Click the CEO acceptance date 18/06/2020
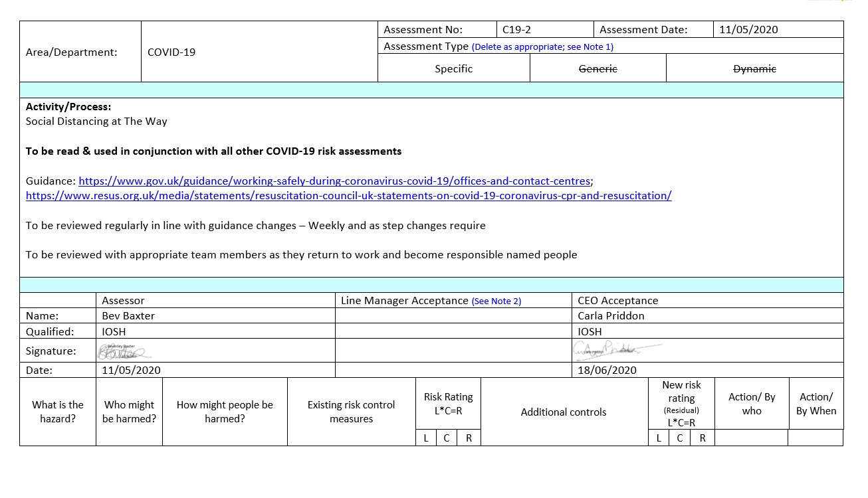 (x=607, y=371)
